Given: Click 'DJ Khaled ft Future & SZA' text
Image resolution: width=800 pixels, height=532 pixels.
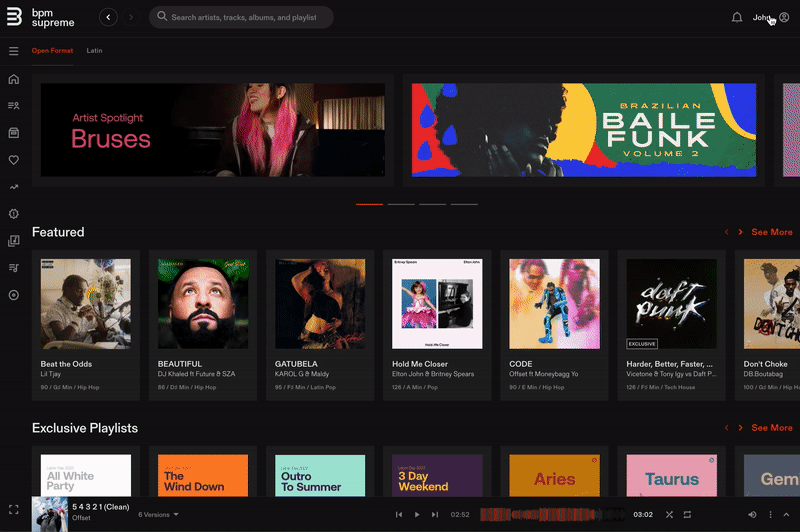Looking at the screenshot, I should point(196,374).
